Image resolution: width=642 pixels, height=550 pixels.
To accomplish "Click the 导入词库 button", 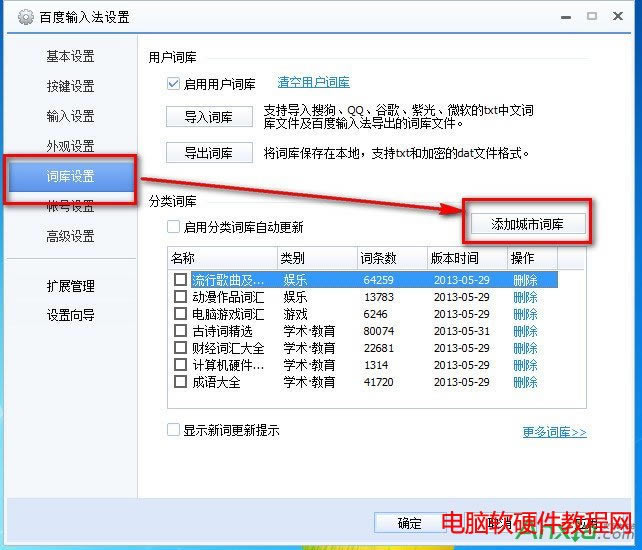I will click(208, 117).
